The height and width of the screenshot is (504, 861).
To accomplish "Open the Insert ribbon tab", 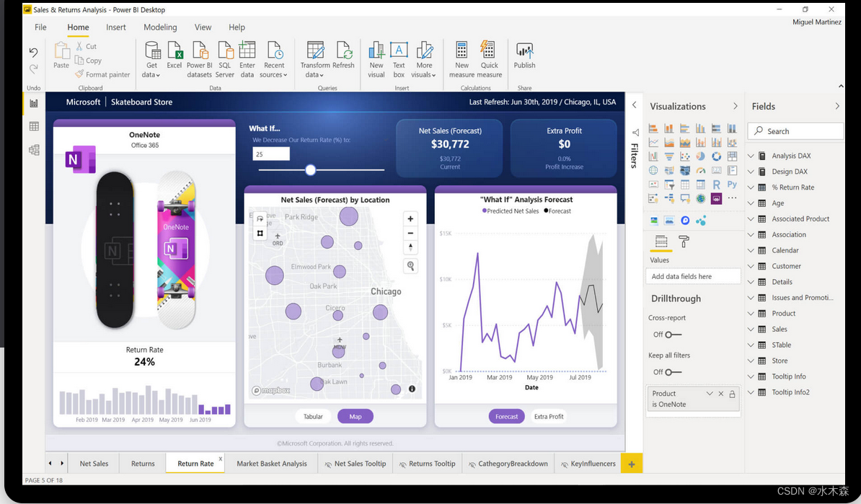I will click(x=116, y=27).
